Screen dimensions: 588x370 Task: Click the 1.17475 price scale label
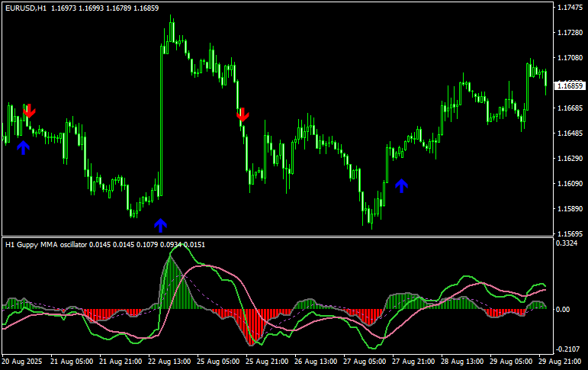[x=570, y=8]
